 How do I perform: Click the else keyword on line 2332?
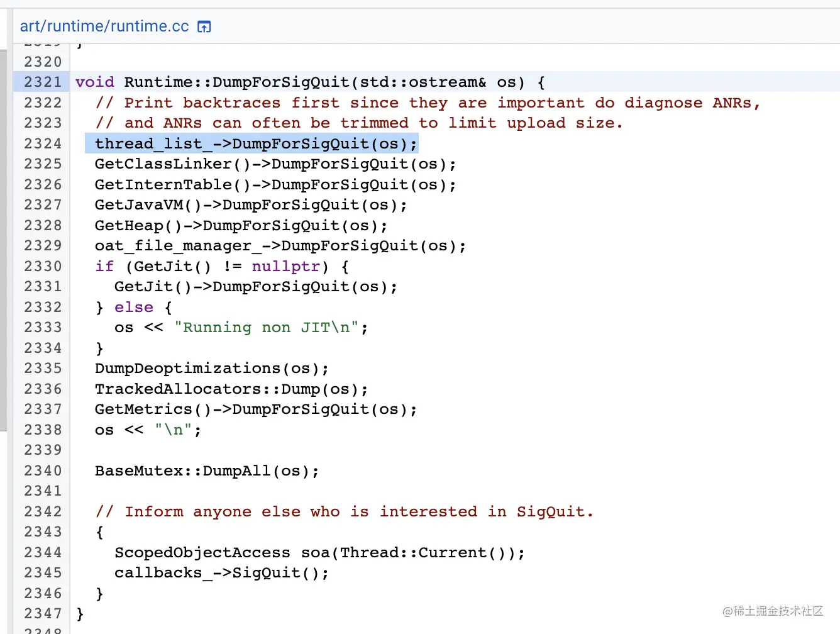134,307
